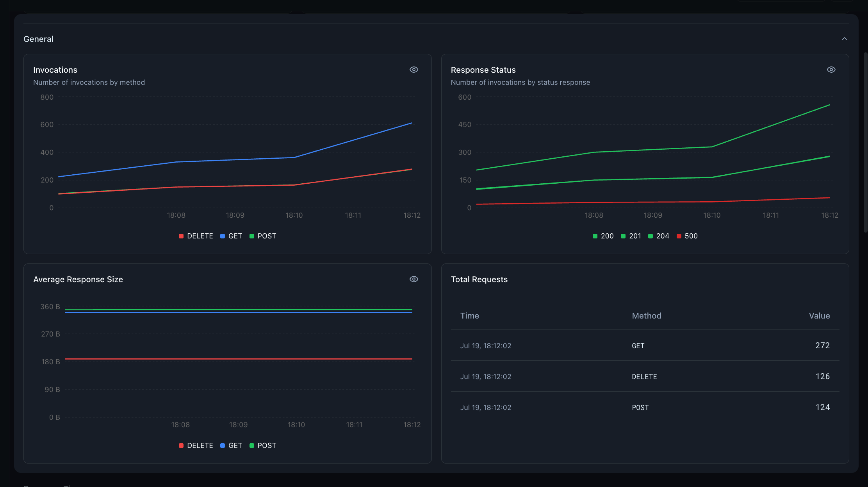Toggle DELETE legend in Invocations chart

tap(196, 236)
